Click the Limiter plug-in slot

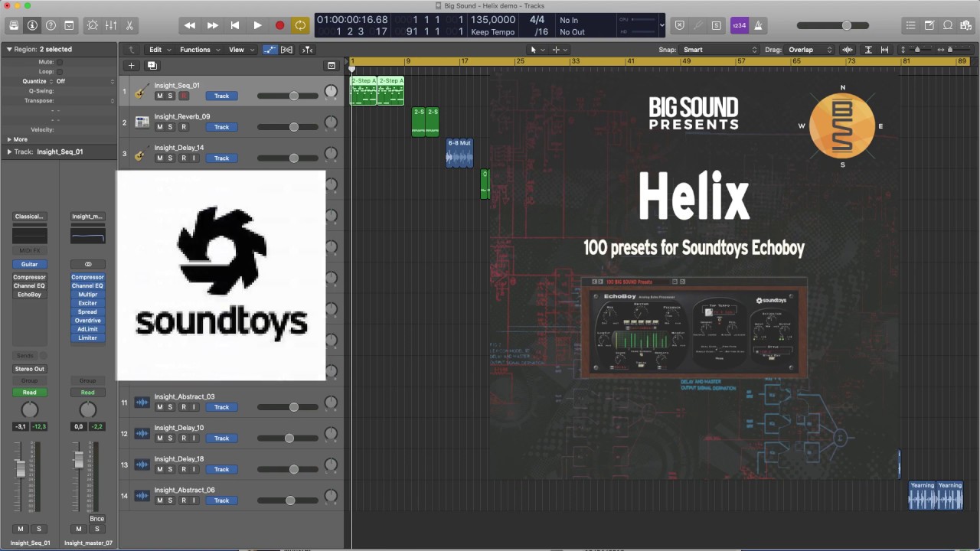[87, 337]
